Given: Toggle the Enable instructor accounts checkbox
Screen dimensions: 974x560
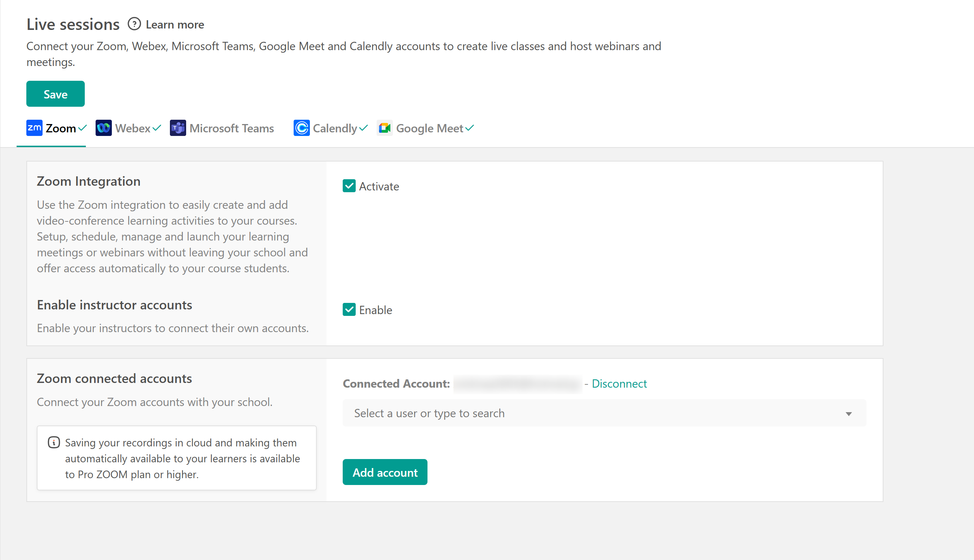Looking at the screenshot, I should (x=349, y=310).
